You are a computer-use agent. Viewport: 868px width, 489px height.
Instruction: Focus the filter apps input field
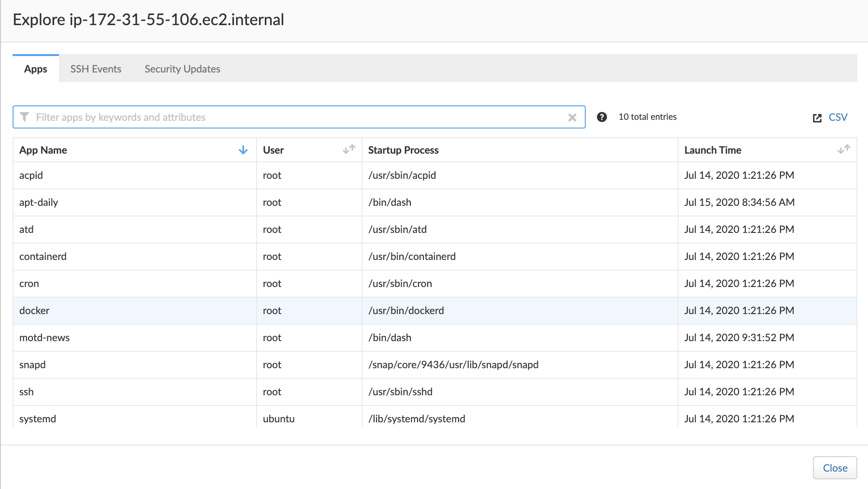[299, 117]
